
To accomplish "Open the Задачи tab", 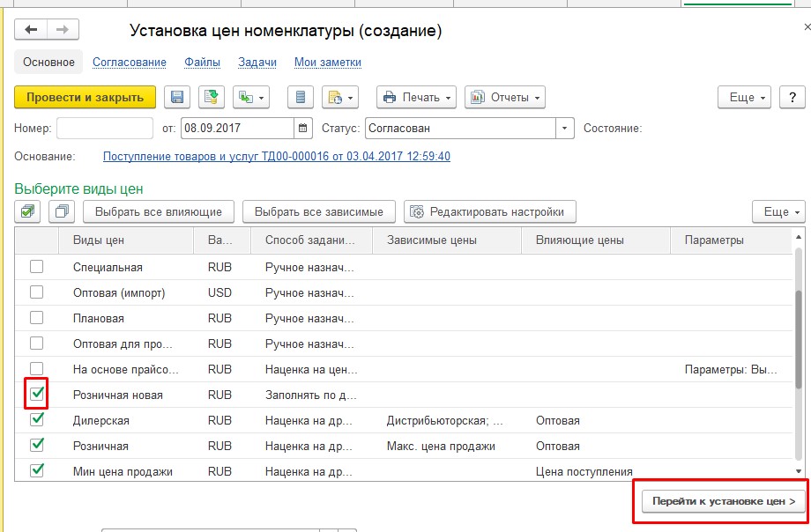I will coord(257,62).
